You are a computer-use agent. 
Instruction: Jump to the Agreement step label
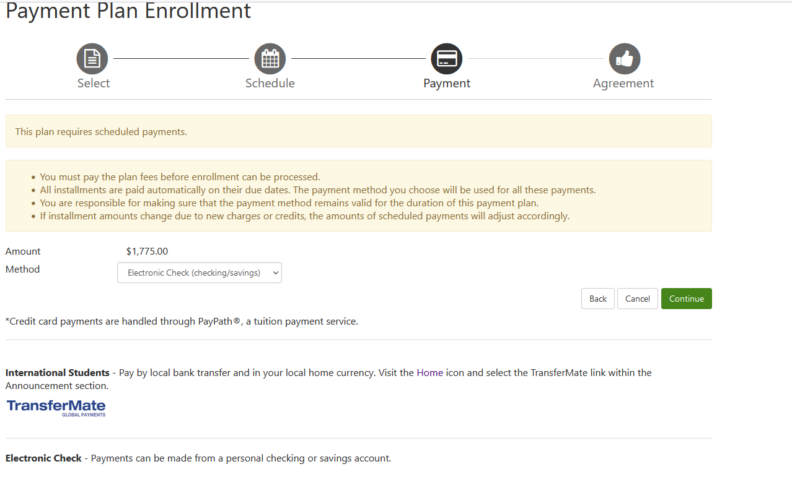point(623,83)
